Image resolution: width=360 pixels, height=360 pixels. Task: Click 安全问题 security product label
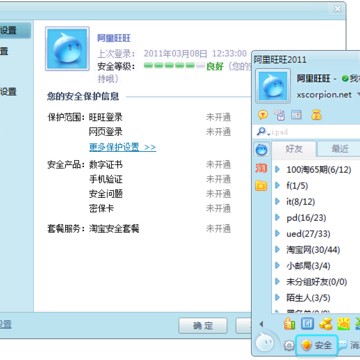point(106,194)
